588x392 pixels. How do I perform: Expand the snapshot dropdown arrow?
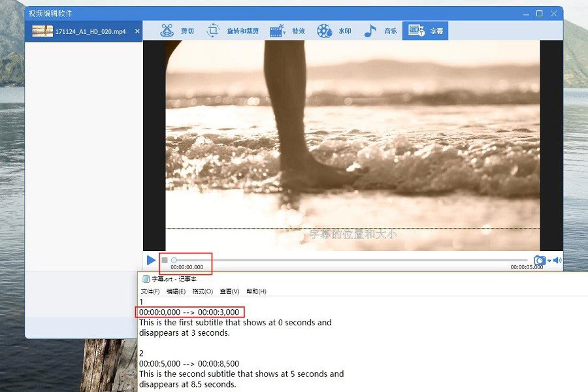pyautogui.click(x=549, y=261)
